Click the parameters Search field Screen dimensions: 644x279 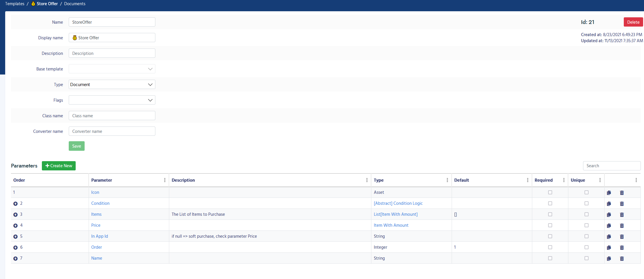(611, 166)
